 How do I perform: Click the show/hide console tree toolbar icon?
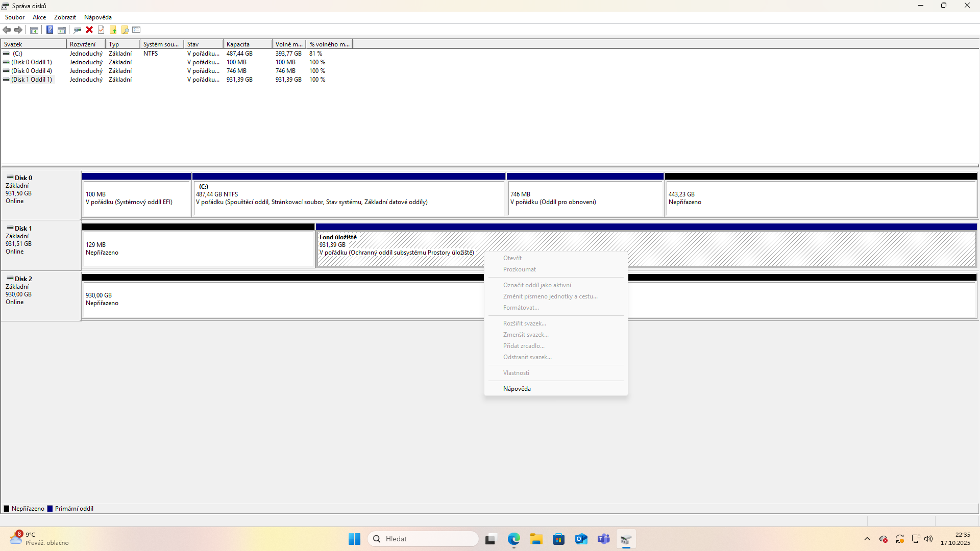coord(34,30)
